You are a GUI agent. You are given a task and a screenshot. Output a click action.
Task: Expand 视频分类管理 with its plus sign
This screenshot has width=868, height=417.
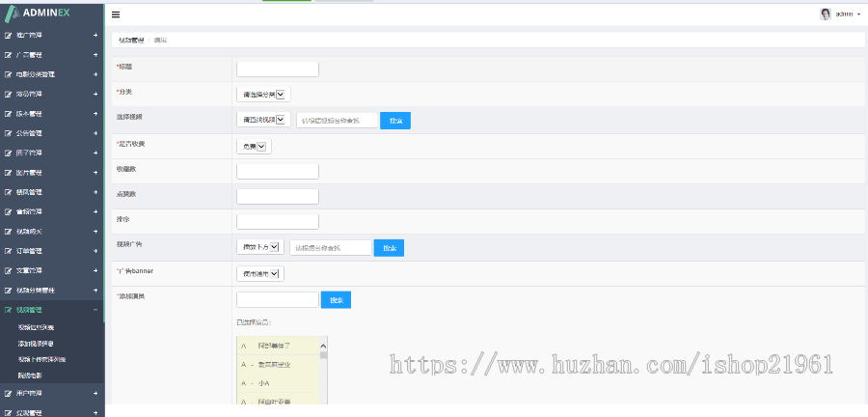tap(95, 291)
